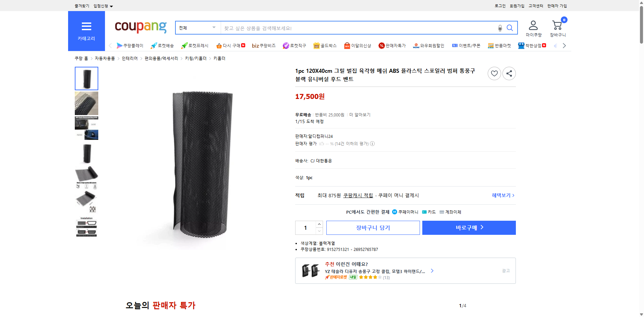Image resolution: width=644 pixels, height=317 pixels.
Task: Select the installation diagram thumbnail
Action: (86, 228)
